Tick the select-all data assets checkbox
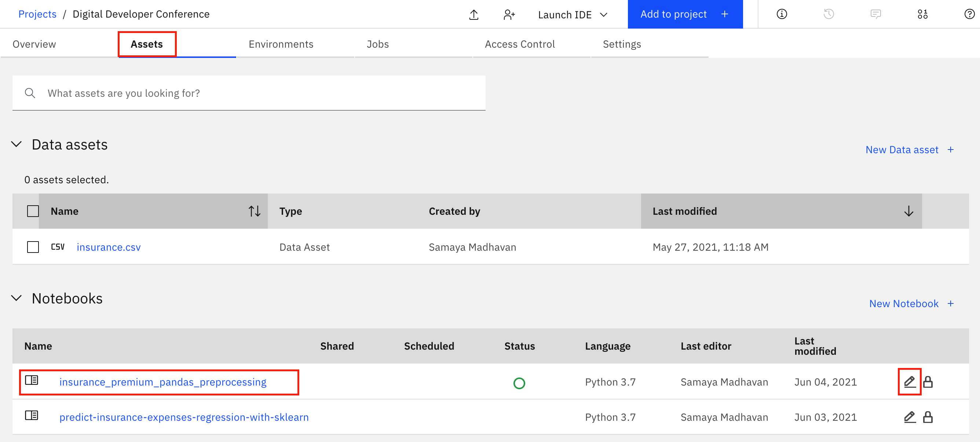The image size is (980, 442). pos(33,211)
